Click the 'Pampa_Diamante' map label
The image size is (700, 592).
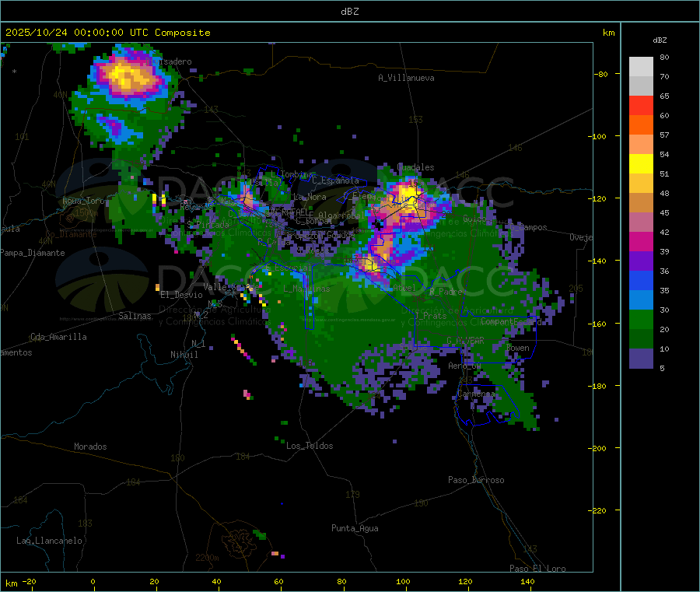(32, 253)
